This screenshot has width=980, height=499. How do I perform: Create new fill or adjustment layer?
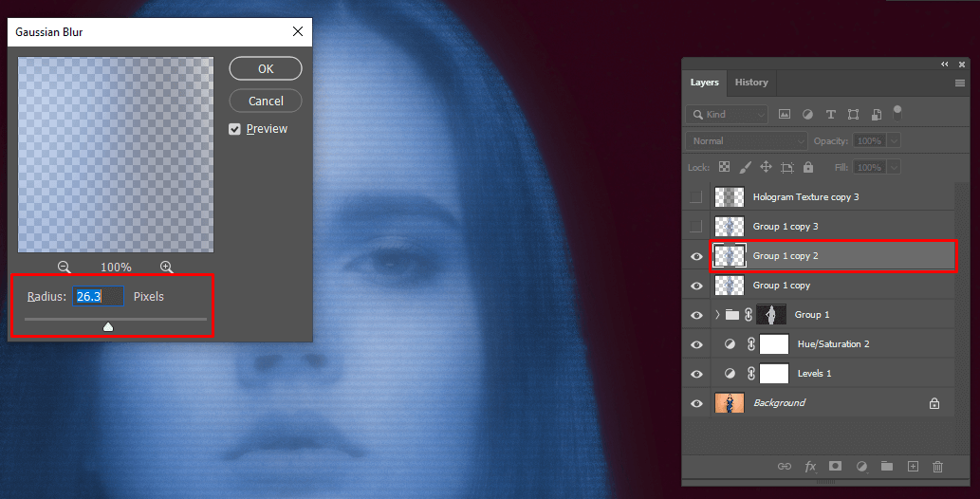pos(861,467)
